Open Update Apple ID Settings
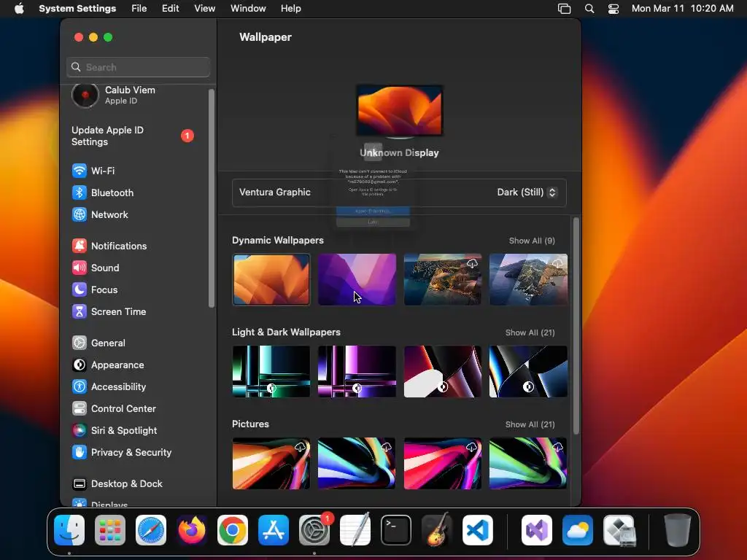The width and height of the screenshot is (747, 560). pos(133,136)
